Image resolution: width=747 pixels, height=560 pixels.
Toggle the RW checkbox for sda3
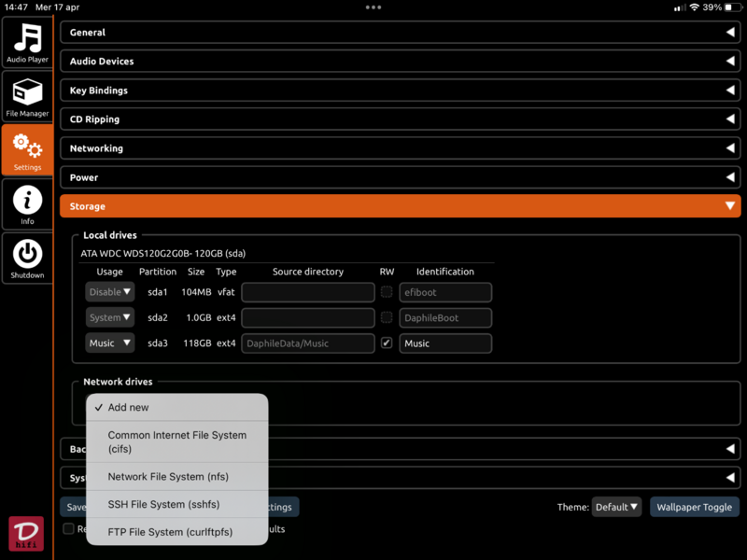click(x=387, y=343)
